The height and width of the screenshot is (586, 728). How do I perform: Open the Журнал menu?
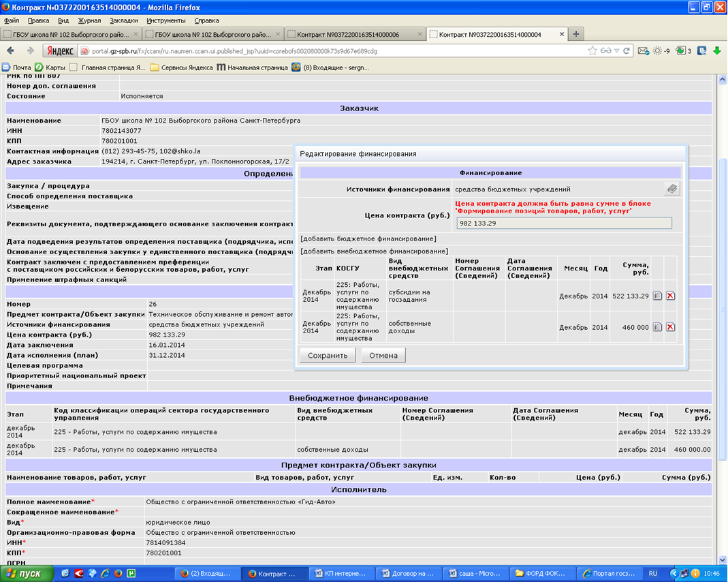(89, 20)
